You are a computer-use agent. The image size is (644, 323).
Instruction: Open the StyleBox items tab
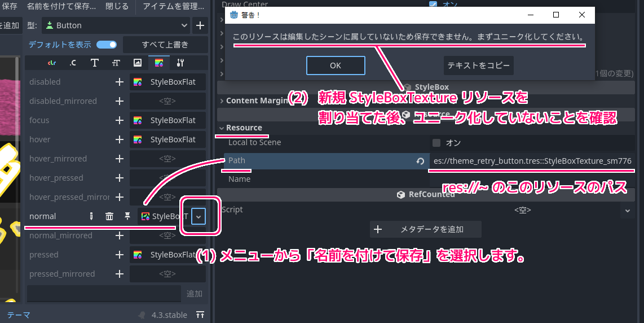point(159,63)
